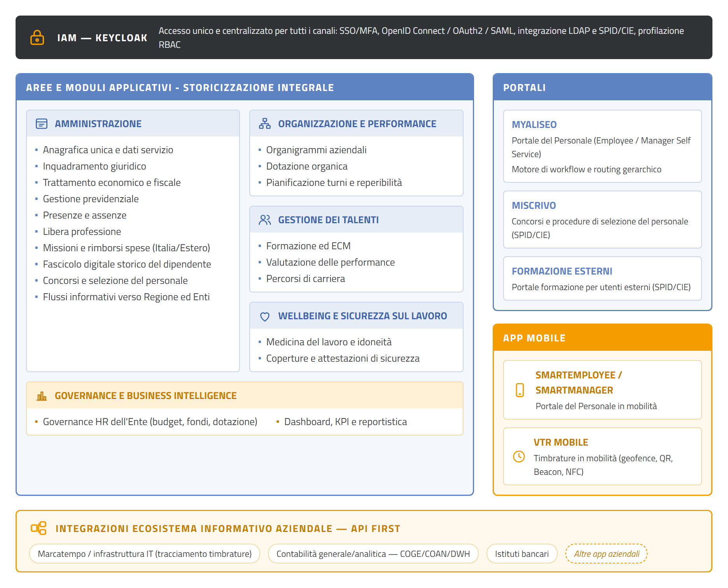Screen dimensions: 728x588
Task: Click 'Medicina del lavoro e idoneità'
Action: pos(329,342)
